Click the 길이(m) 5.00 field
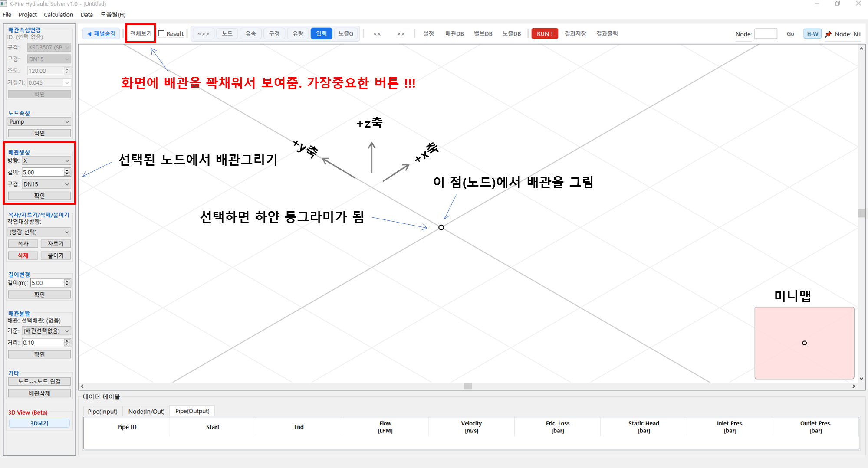Image resolution: width=868 pixels, height=468 pixels. 47,283
